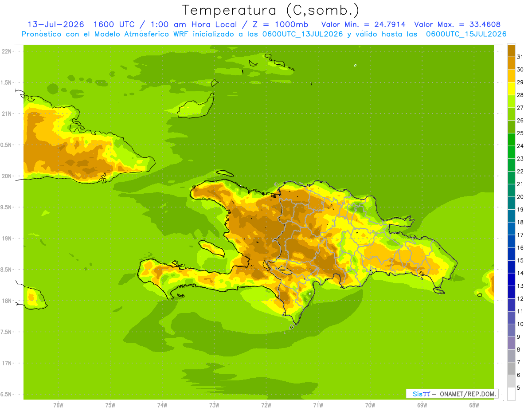Click the 76W longitude axis label
This screenshot has width=532, height=411.
58,405
